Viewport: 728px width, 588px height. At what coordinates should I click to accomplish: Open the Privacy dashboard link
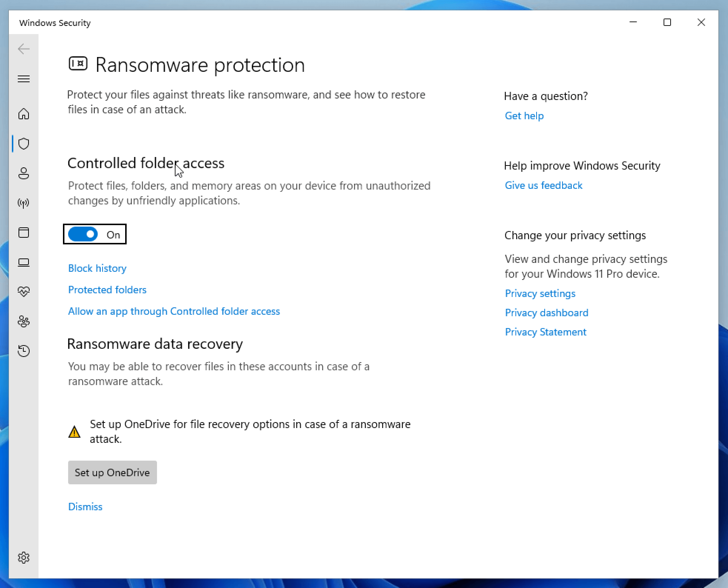(546, 313)
